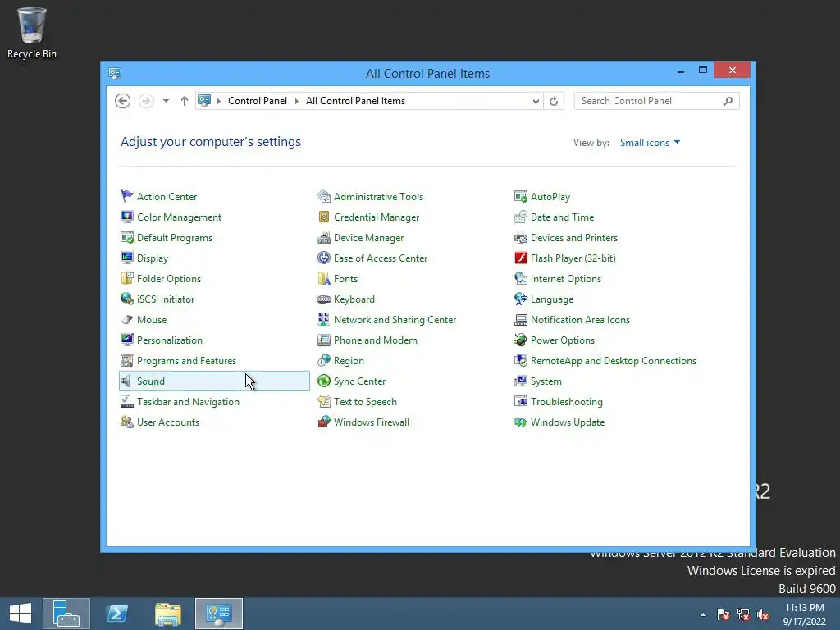Open the Power Options icon
This screenshot has height=630, width=840.
pos(521,340)
